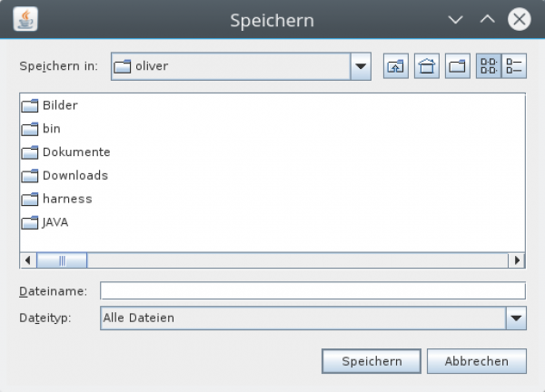Click the scrollbar right arrow
The image size is (545, 392).
coord(518,260)
